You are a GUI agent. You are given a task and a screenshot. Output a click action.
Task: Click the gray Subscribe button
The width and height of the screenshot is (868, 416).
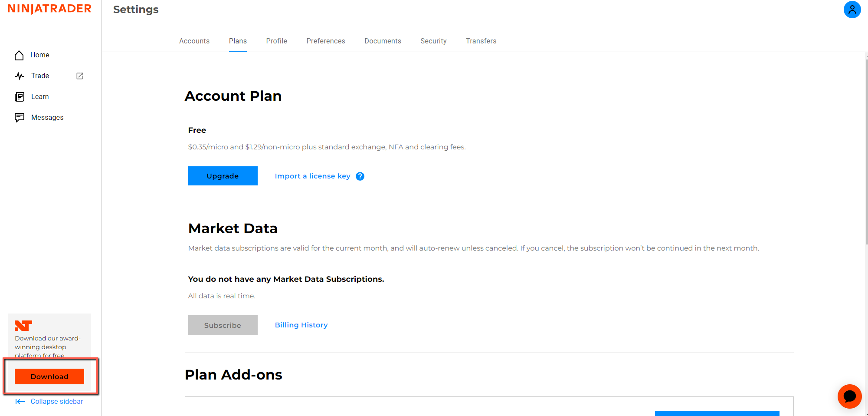(x=223, y=325)
